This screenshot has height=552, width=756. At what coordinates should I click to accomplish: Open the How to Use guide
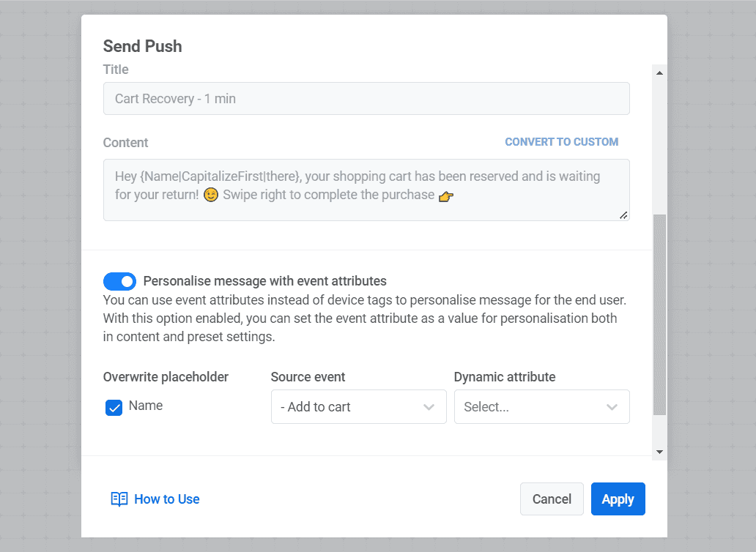click(x=166, y=499)
